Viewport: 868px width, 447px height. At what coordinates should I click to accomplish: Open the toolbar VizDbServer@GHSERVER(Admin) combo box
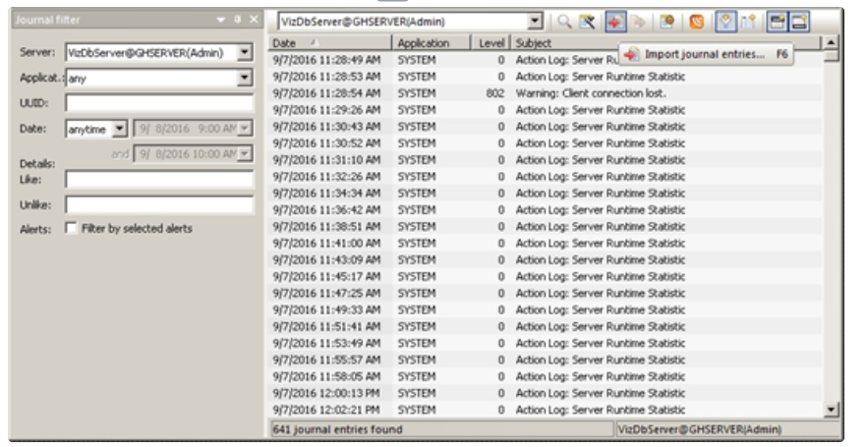click(x=534, y=22)
